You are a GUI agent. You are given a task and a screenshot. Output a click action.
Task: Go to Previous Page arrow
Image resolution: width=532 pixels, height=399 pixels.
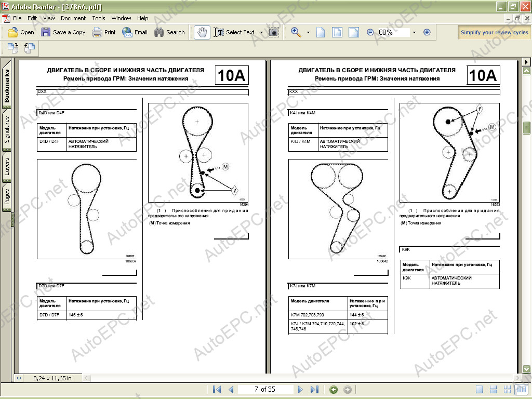click(x=231, y=390)
